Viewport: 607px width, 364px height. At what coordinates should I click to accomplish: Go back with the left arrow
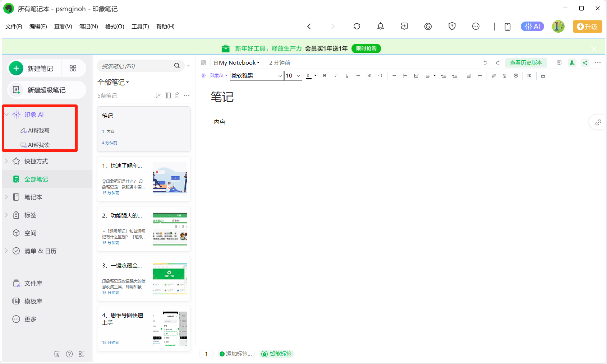(x=309, y=26)
